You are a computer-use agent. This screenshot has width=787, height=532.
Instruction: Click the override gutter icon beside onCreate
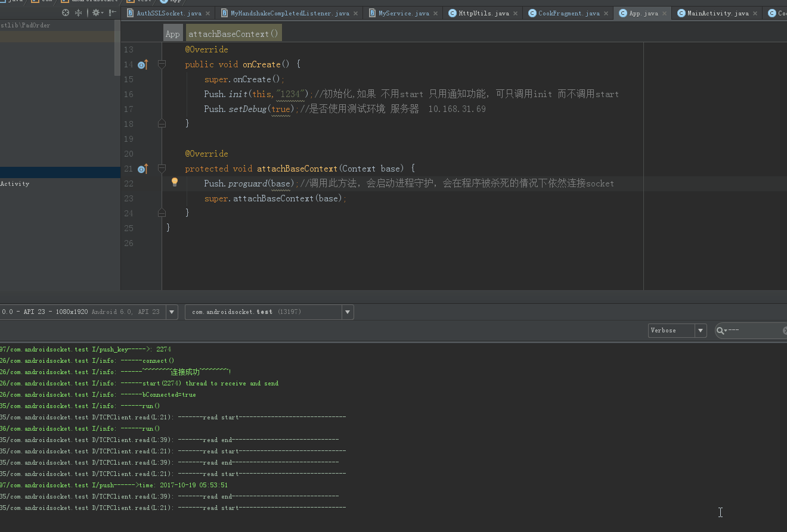(142, 64)
